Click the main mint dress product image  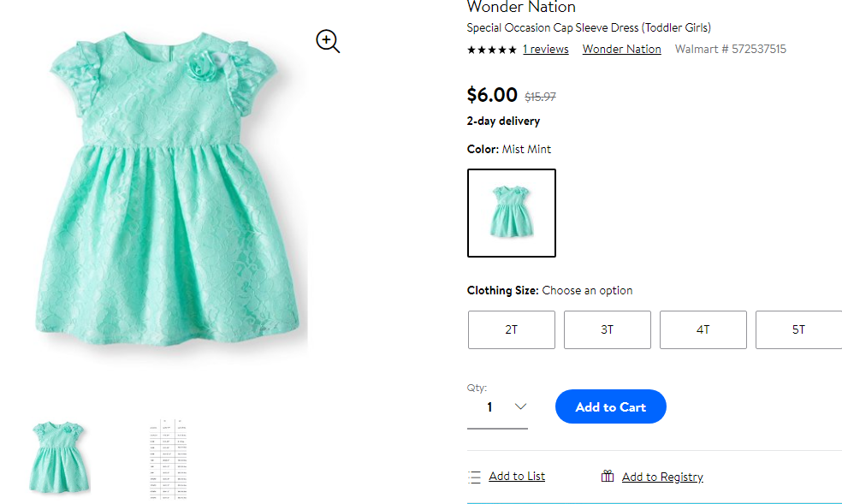pos(167,189)
